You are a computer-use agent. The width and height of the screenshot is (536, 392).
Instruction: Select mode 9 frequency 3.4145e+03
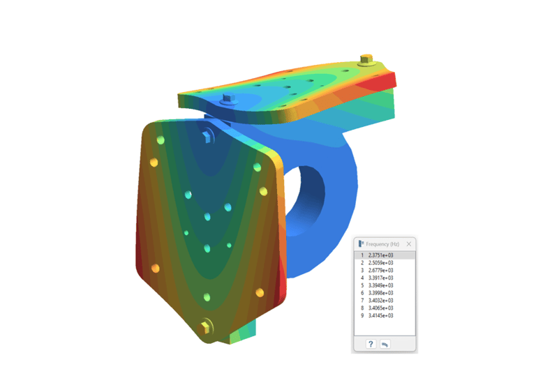385,315
